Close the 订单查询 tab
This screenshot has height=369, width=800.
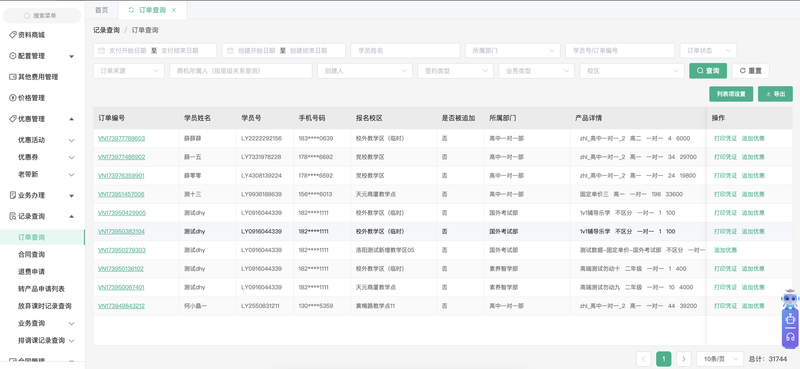coord(174,10)
